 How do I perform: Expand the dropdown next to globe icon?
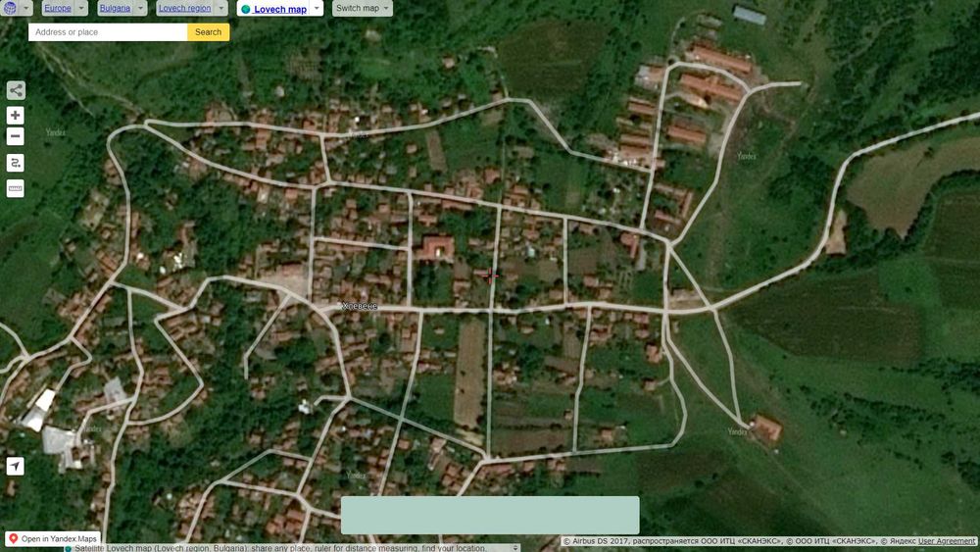26,8
